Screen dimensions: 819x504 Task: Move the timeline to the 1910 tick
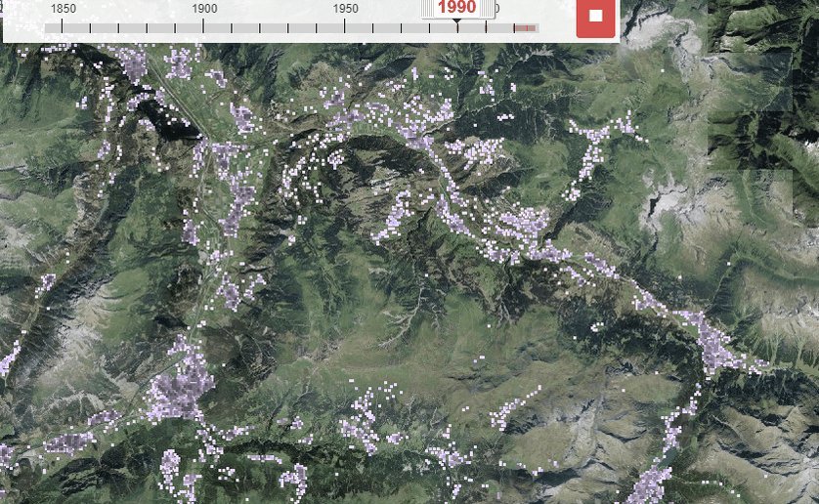[232, 27]
